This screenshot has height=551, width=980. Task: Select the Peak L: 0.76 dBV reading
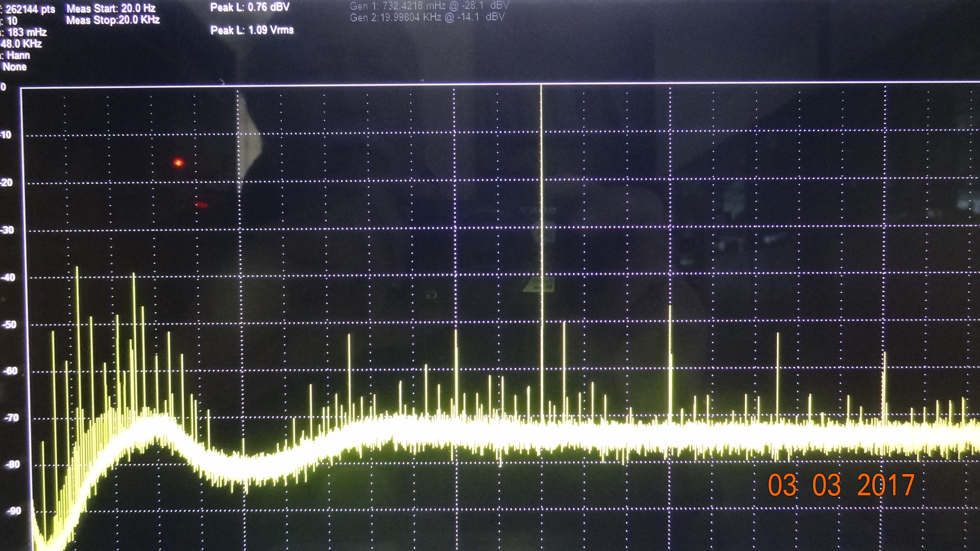250,8
